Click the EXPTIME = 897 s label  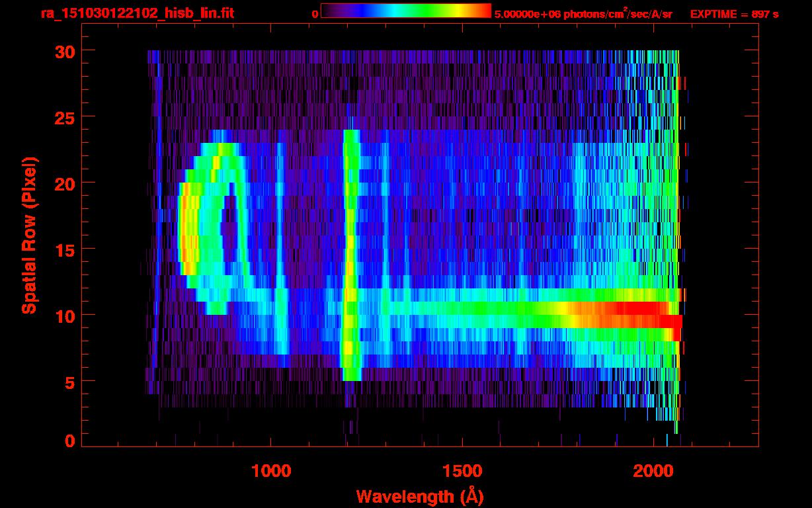(734, 14)
